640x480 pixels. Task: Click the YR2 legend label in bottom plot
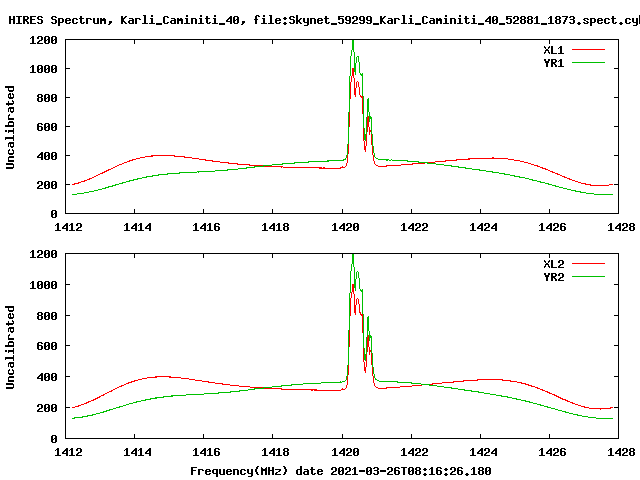(553, 277)
